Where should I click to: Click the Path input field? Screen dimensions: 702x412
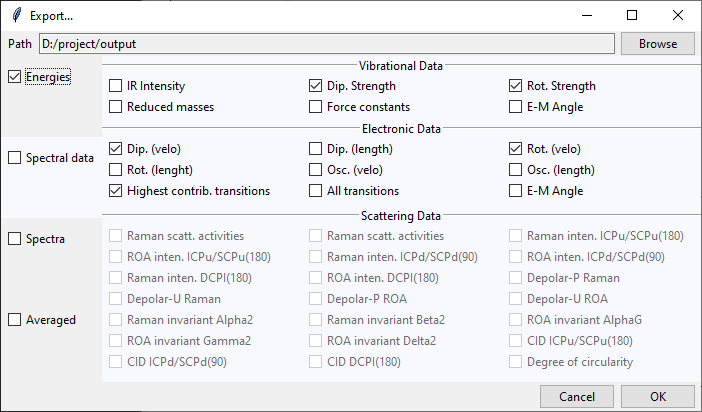(327, 44)
